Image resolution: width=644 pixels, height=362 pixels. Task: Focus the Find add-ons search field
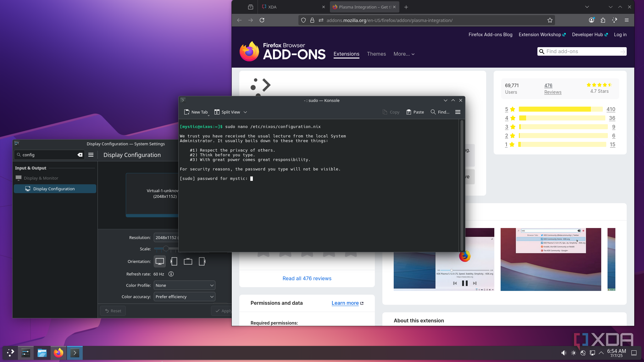pos(582,52)
